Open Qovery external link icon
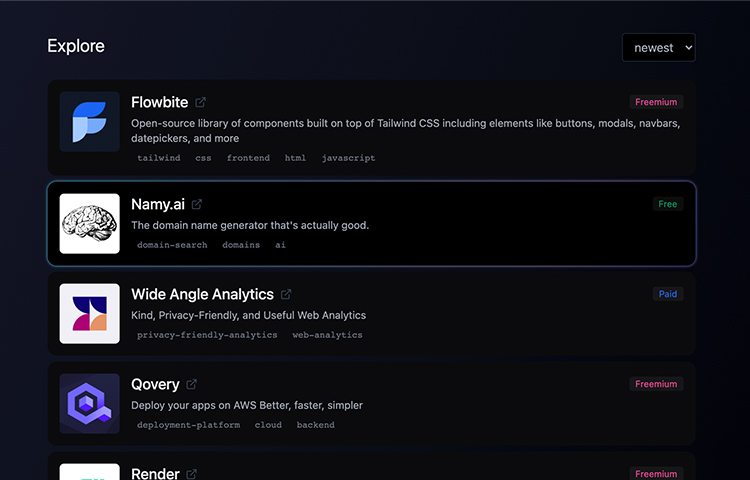This screenshot has height=480, width=750. (x=191, y=384)
